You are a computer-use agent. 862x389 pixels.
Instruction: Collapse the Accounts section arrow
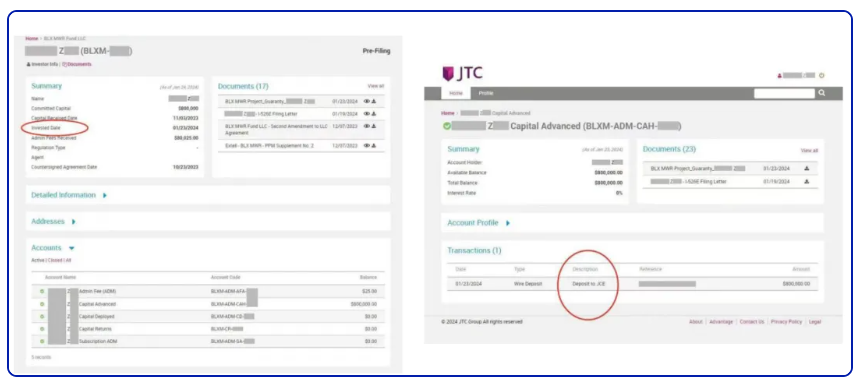point(71,248)
